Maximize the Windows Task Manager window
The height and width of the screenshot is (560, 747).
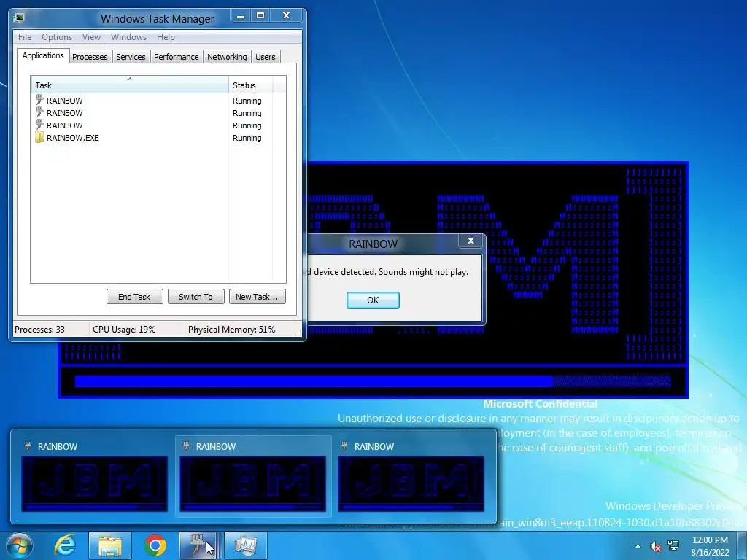260,16
